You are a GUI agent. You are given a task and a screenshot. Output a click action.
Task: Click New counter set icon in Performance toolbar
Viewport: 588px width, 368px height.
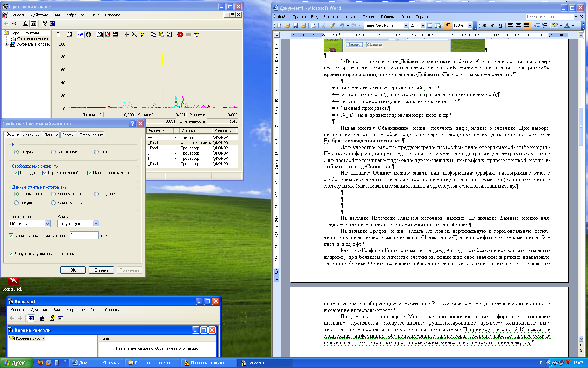point(59,34)
